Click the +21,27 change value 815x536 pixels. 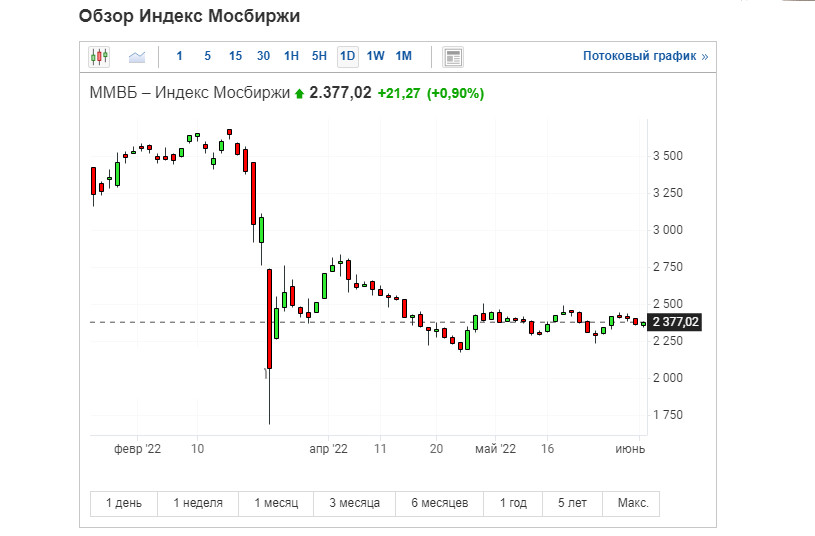tap(399, 94)
